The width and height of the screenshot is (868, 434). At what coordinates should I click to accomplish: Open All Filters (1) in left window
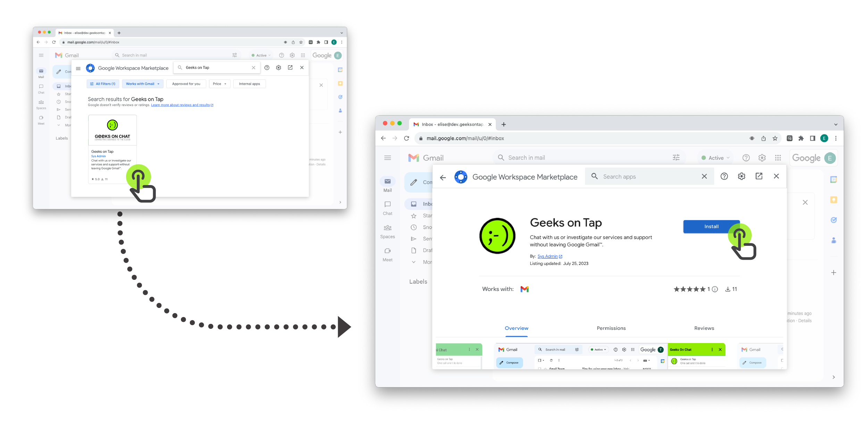tap(103, 84)
